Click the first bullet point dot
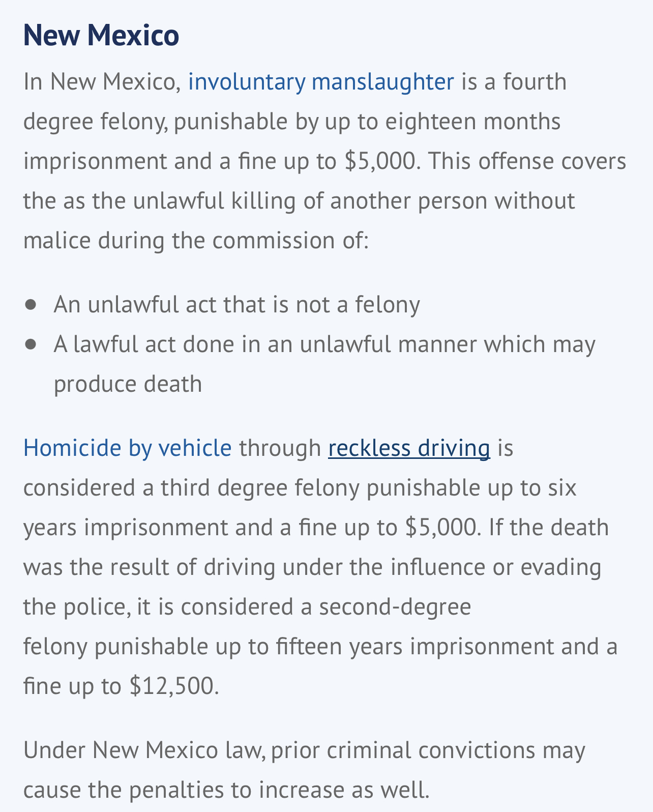The width and height of the screenshot is (653, 812). coord(31,305)
